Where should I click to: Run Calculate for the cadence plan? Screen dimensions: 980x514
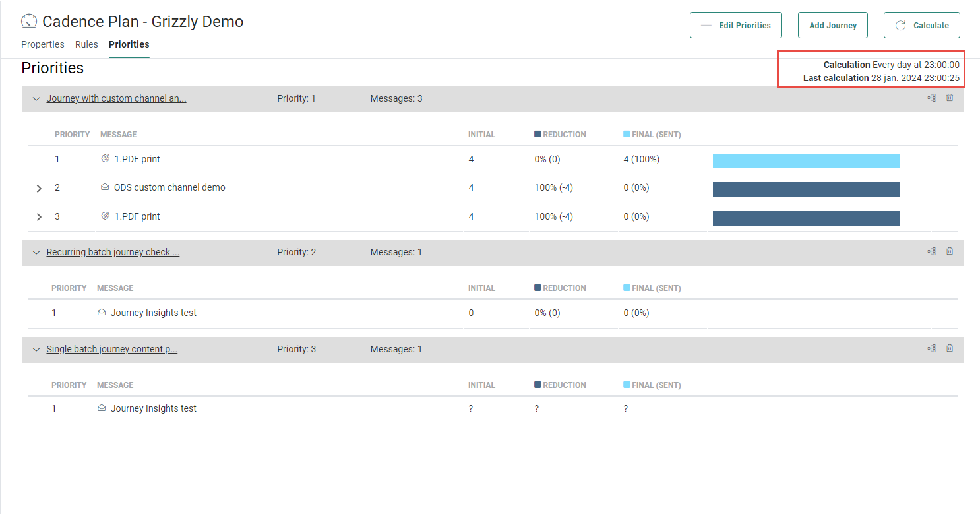point(921,25)
